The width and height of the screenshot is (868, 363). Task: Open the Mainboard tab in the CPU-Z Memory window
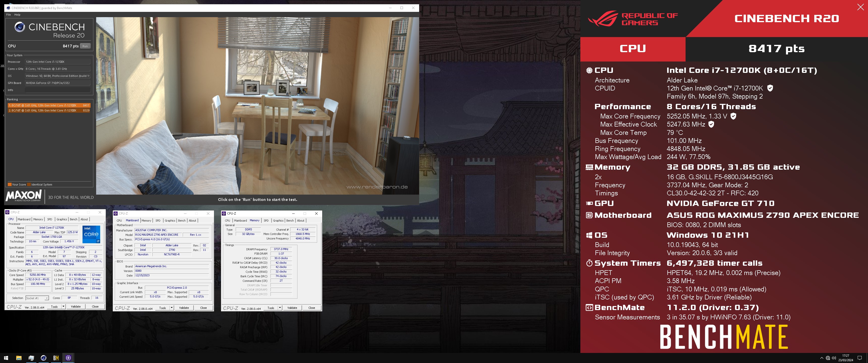click(240, 221)
